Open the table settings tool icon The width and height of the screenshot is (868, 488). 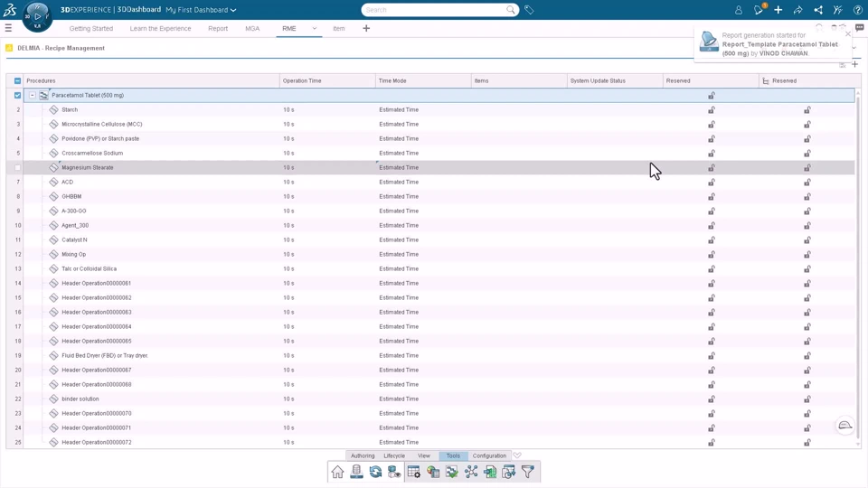tap(414, 472)
